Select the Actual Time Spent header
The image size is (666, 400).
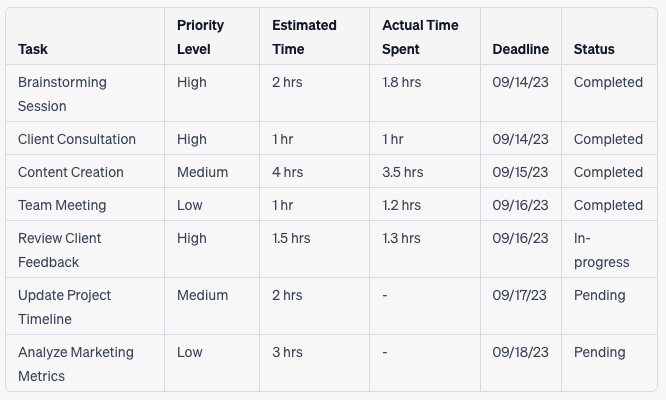(x=425, y=37)
